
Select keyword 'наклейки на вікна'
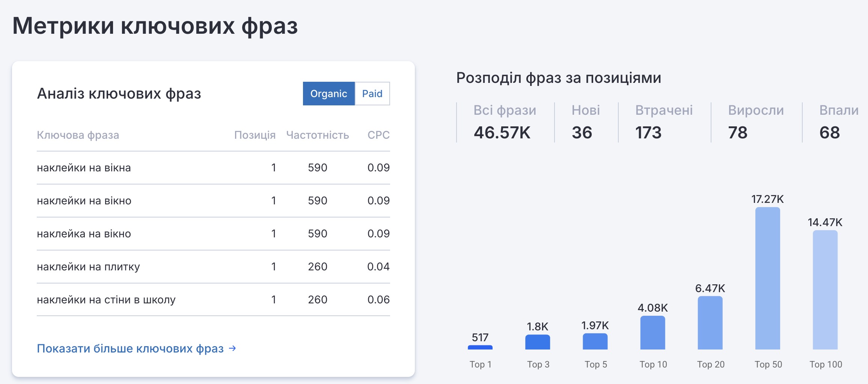84,168
